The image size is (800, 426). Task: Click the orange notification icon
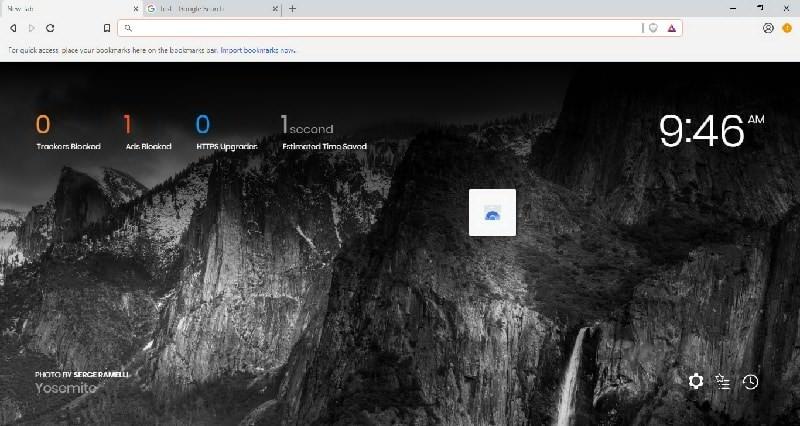[x=787, y=28]
